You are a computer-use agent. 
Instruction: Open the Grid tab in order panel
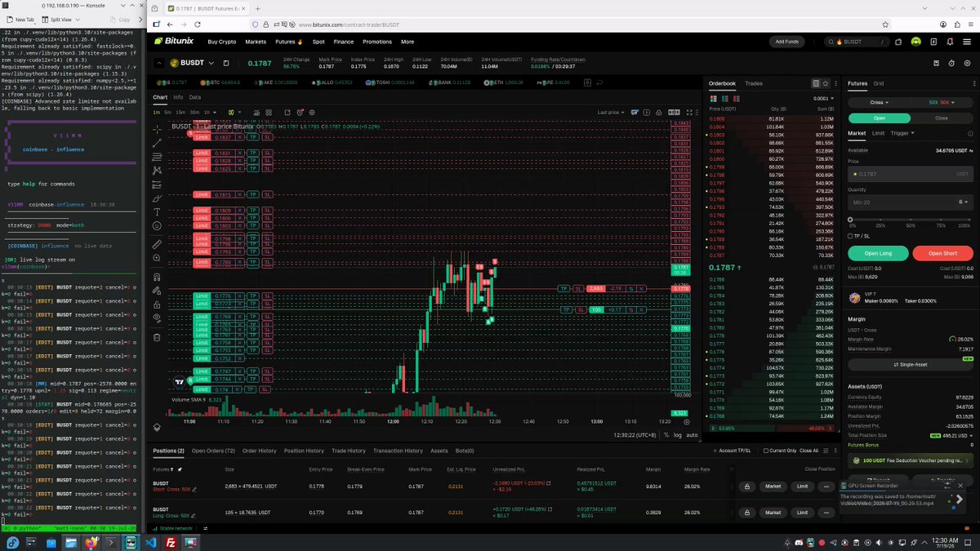879,83
